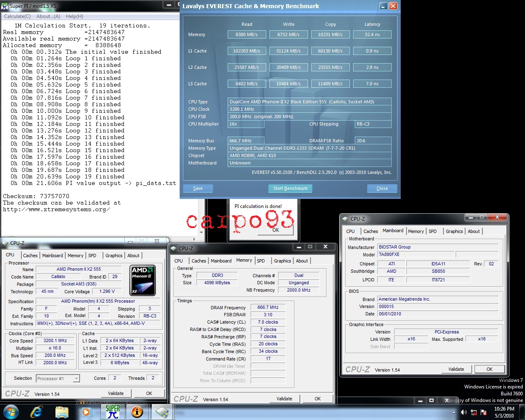This screenshot has width=525, height=420.
Task: Open the Calculate(C) menu in Super PI
Action: point(17,16)
